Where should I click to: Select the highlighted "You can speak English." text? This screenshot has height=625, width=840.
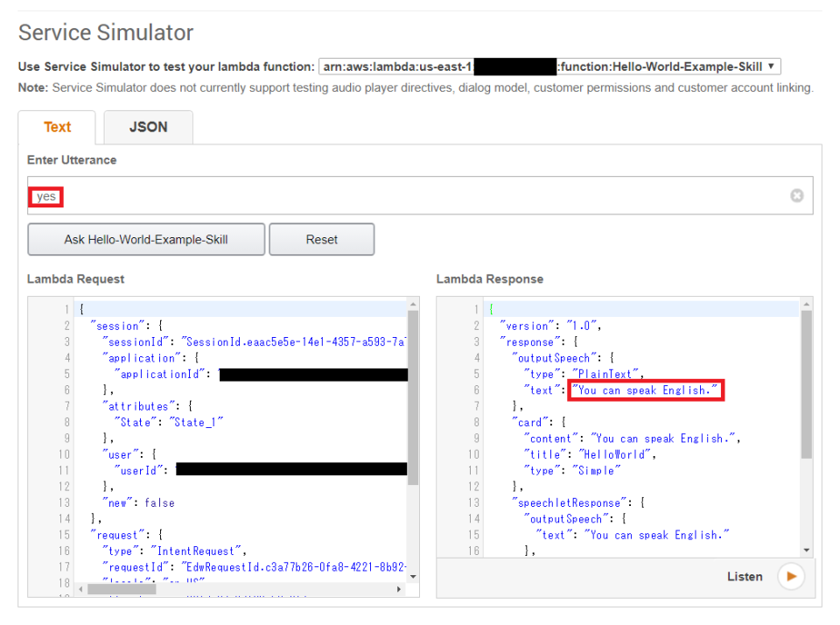[x=645, y=390]
